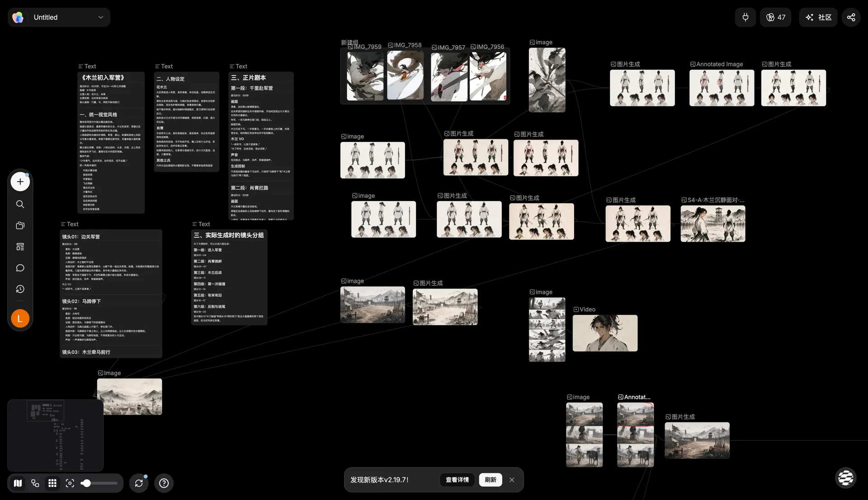Click the plus add-node button in sidebar
This screenshot has height=500, width=868.
point(20,182)
